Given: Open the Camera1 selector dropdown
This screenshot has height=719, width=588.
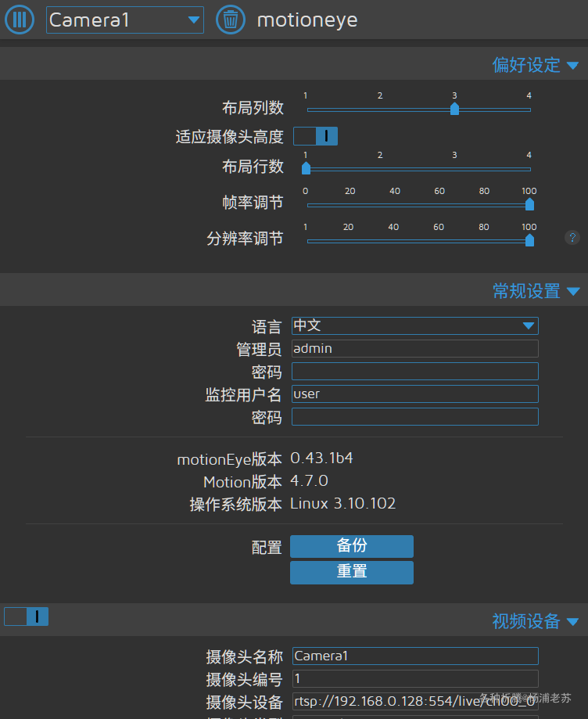Looking at the screenshot, I should 124,20.
